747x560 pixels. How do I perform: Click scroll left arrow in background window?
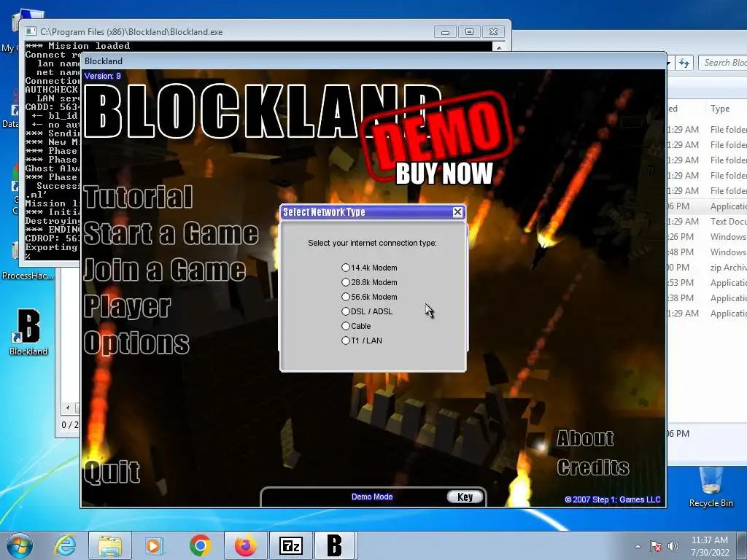pos(68,408)
